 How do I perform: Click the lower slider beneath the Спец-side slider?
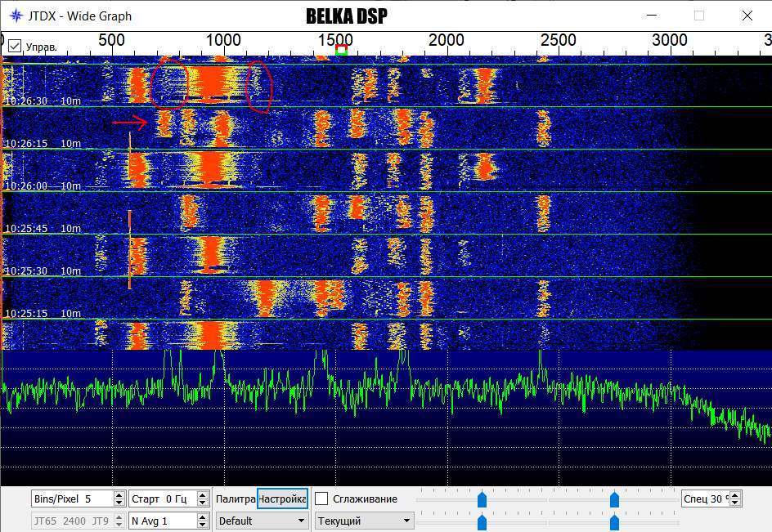(x=614, y=521)
